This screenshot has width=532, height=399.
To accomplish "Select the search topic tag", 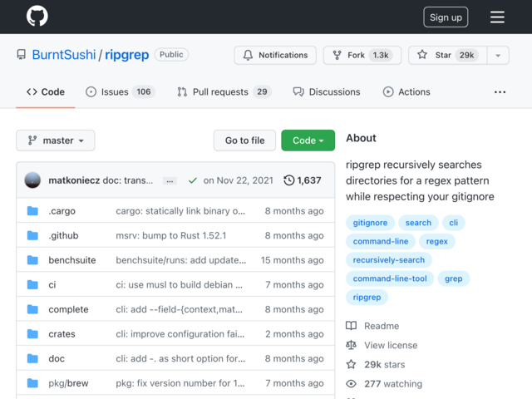I will (418, 223).
